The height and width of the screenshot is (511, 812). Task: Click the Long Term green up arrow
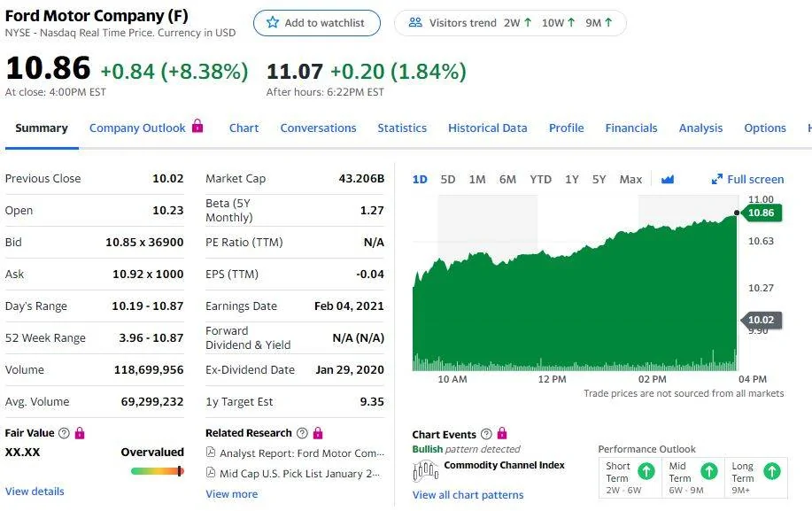tap(772, 471)
